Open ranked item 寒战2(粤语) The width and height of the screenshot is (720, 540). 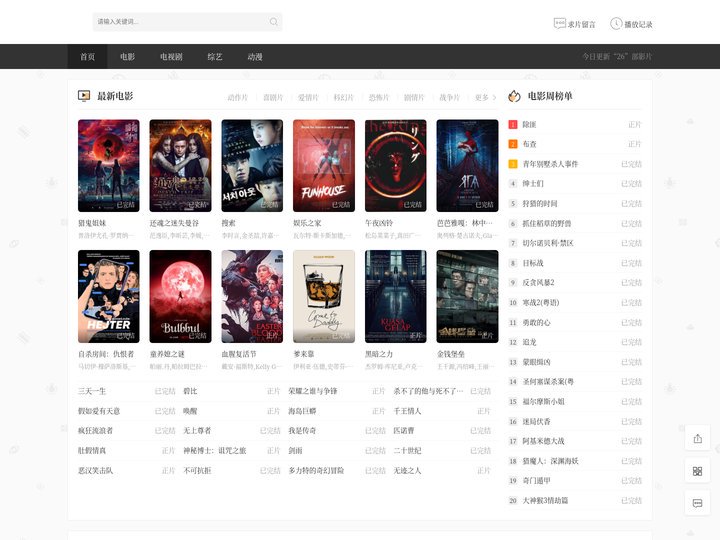pyautogui.click(x=541, y=303)
